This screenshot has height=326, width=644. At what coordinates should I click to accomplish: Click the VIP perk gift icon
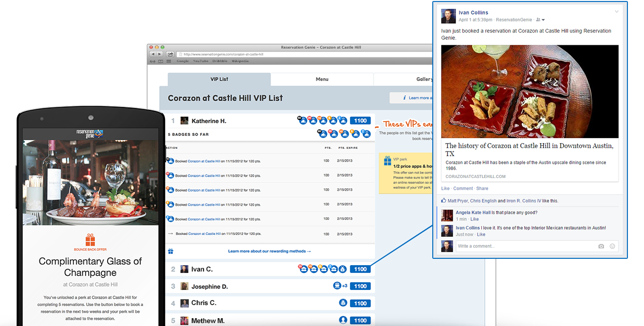coord(387,160)
